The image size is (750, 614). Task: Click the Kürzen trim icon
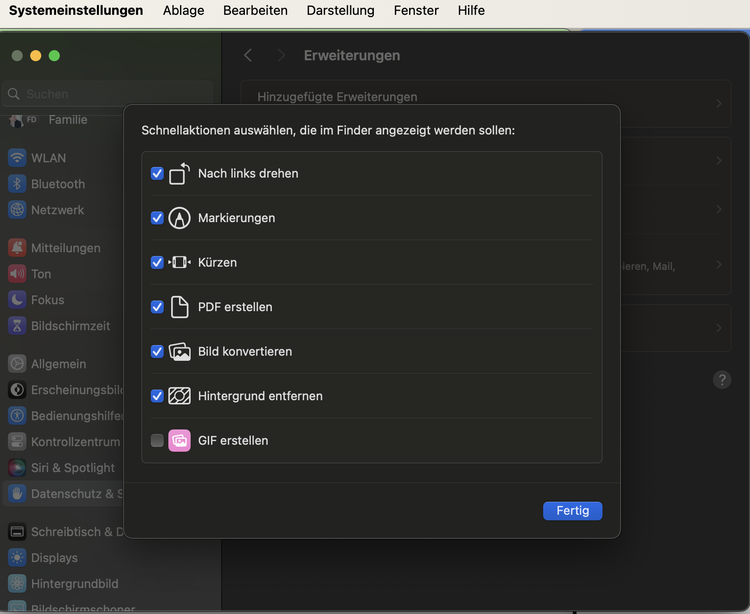pyautogui.click(x=179, y=263)
